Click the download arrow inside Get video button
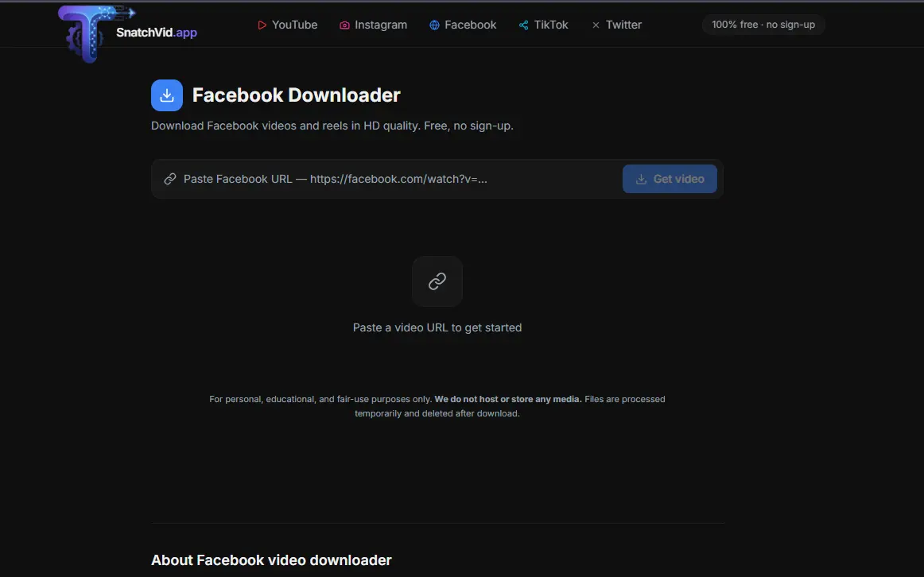This screenshot has height=577, width=924. coord(641,179)
